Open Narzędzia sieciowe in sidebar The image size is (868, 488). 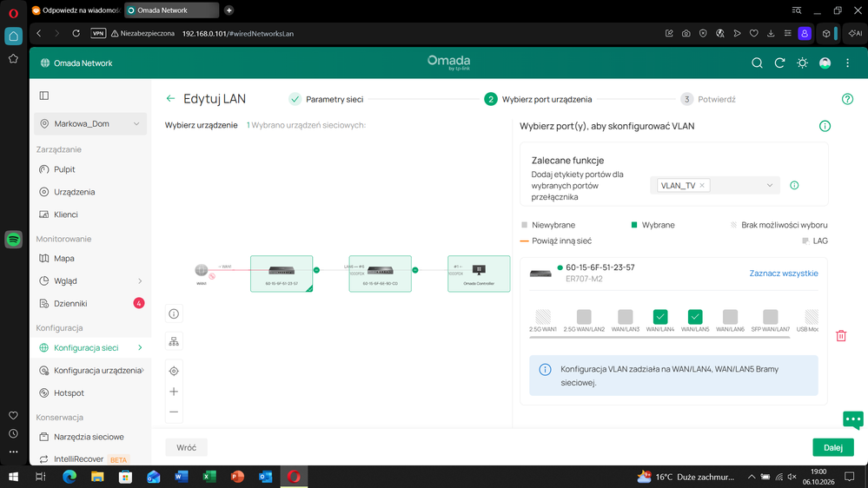point(90,437)
